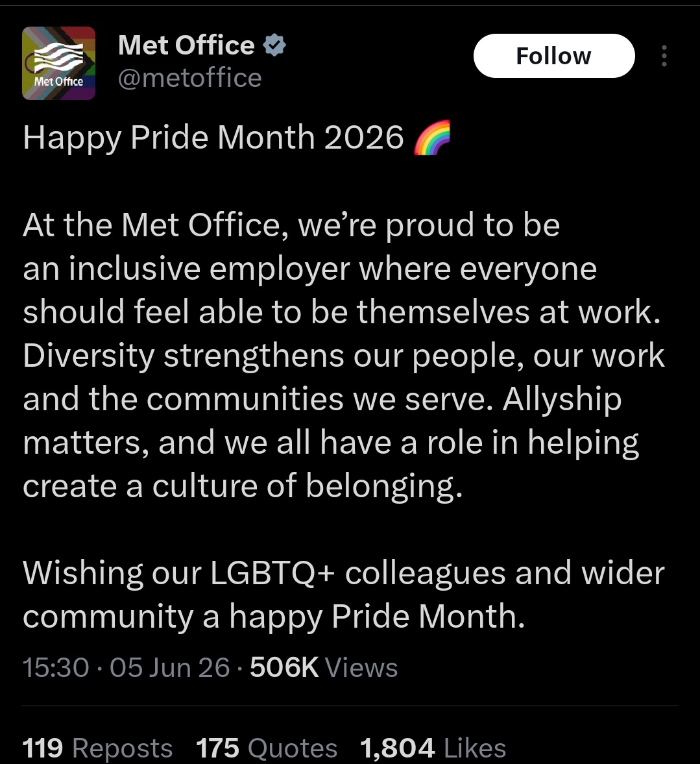Click the paragraph about inclusive employer
The width and height of the screenshot is (700, 764).
(344, 355)
